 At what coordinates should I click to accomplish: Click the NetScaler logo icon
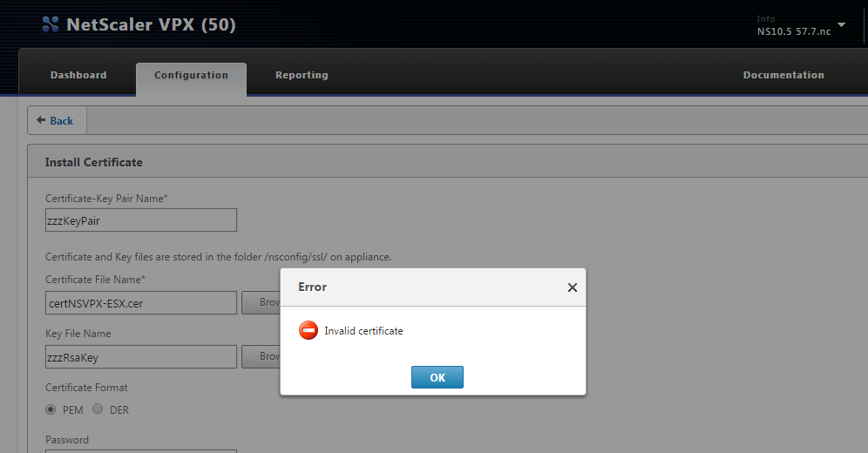click(x=51, y=24)
